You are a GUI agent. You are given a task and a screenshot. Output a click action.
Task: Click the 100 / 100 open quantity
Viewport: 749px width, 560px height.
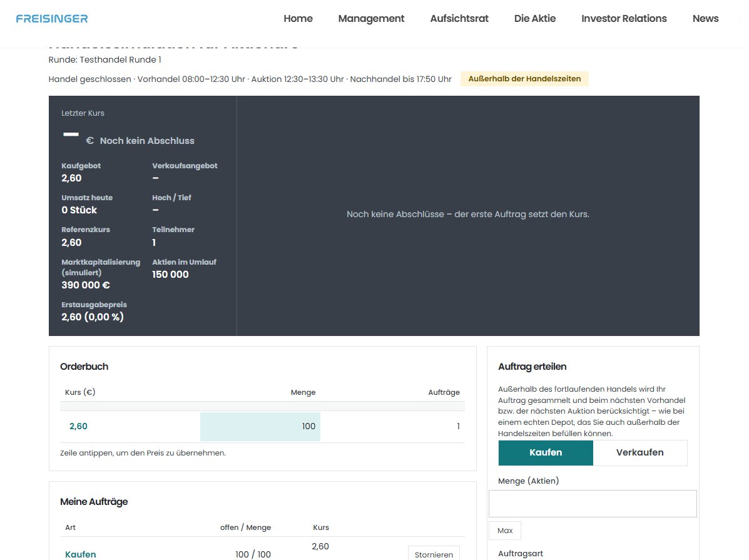[x=253, y=554]
